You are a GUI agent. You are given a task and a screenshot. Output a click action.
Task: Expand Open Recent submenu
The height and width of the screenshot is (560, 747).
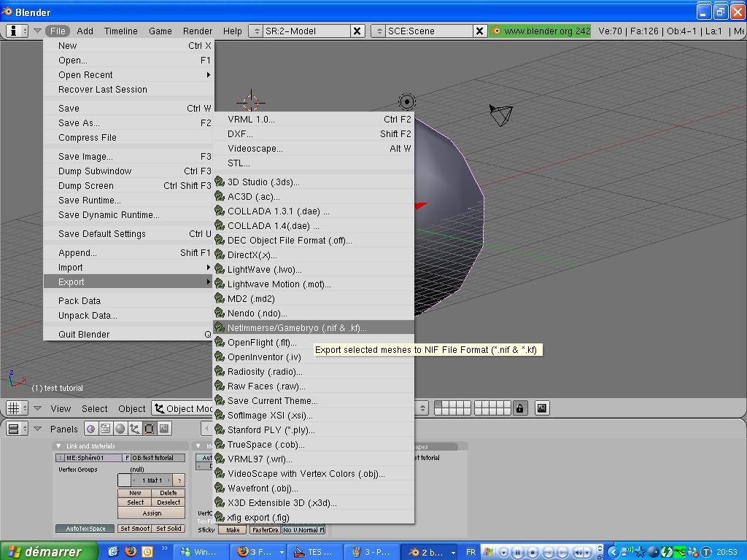128,75
